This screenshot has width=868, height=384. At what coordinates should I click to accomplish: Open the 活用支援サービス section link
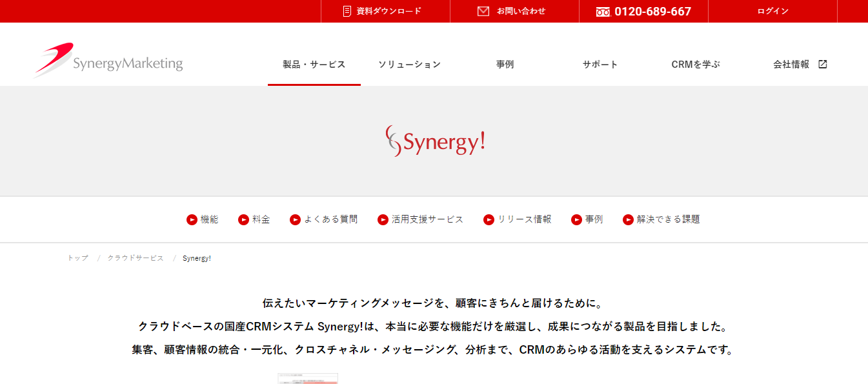pyautogui.click(x=426, y=219)
